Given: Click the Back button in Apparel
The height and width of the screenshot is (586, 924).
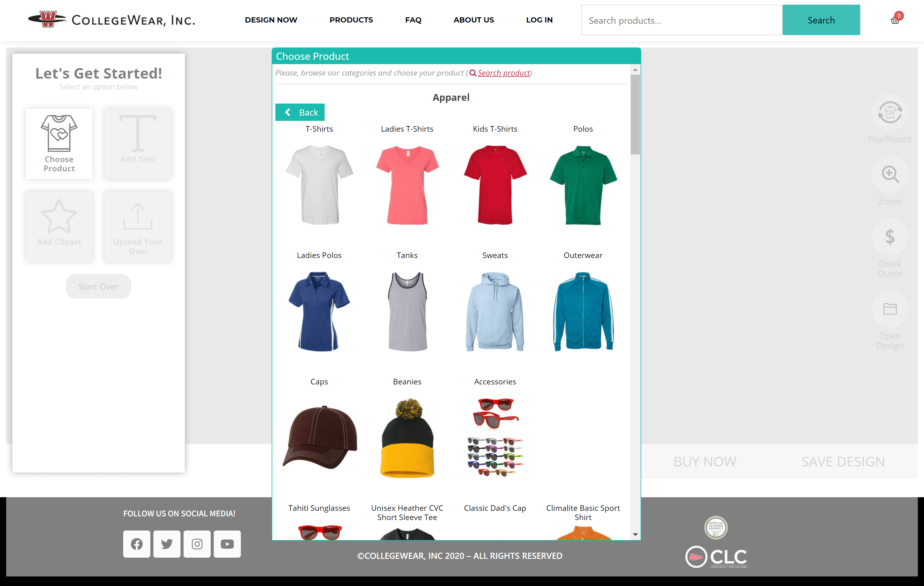Looking at the screenshot, I should coord(300,112).
